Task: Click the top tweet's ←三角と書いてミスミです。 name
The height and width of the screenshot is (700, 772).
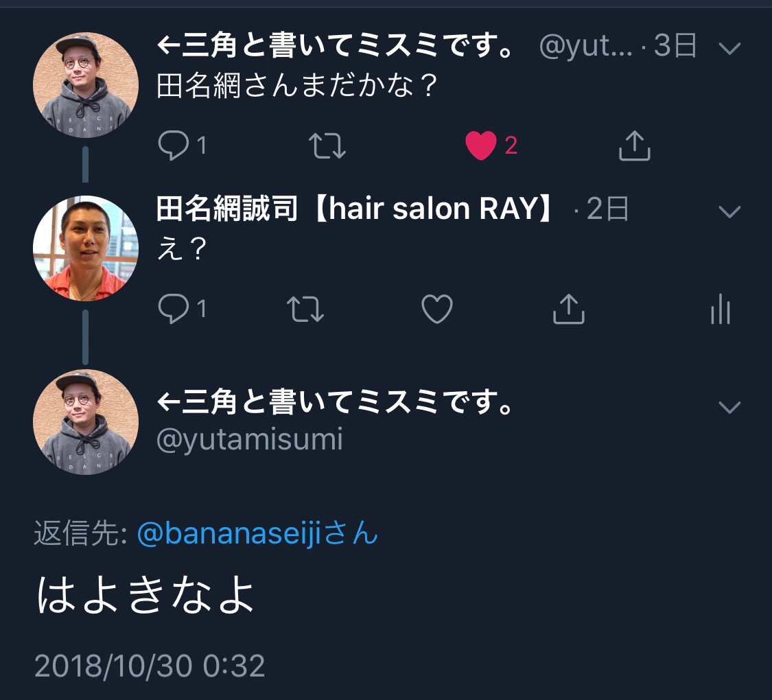Action: click(336, 45)
